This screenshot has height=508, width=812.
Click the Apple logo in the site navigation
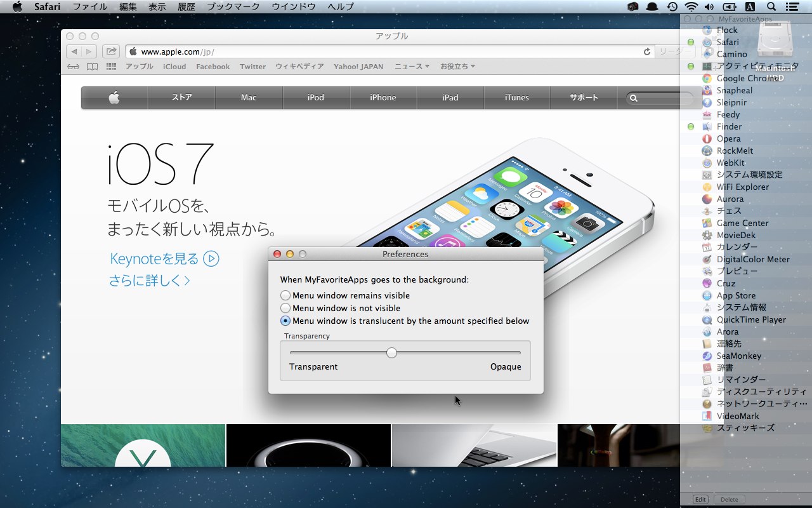[x=114, y=98]
